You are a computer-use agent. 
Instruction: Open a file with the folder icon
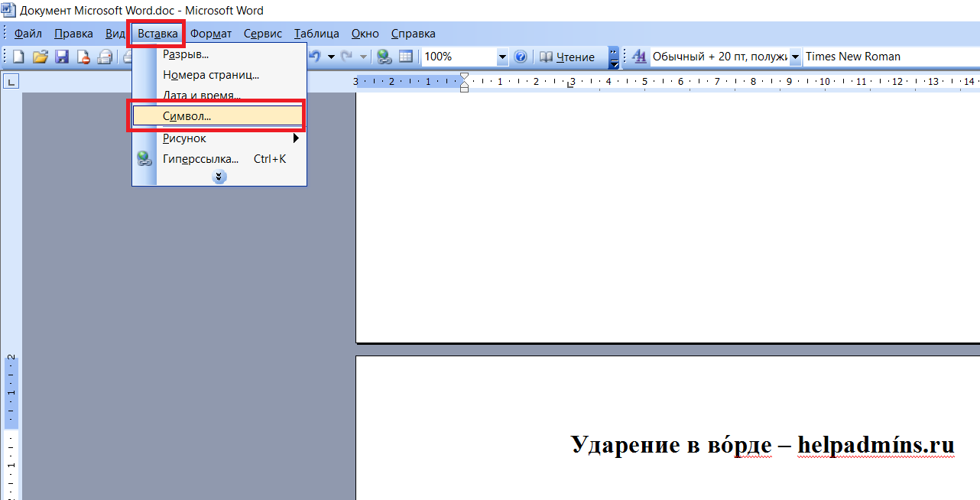(41, 57)
